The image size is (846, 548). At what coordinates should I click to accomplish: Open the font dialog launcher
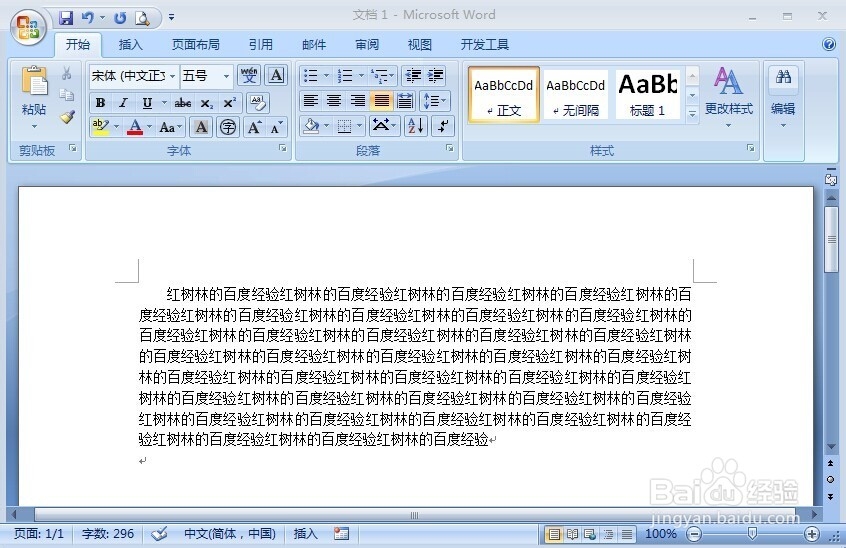click(x=283, y=148)
